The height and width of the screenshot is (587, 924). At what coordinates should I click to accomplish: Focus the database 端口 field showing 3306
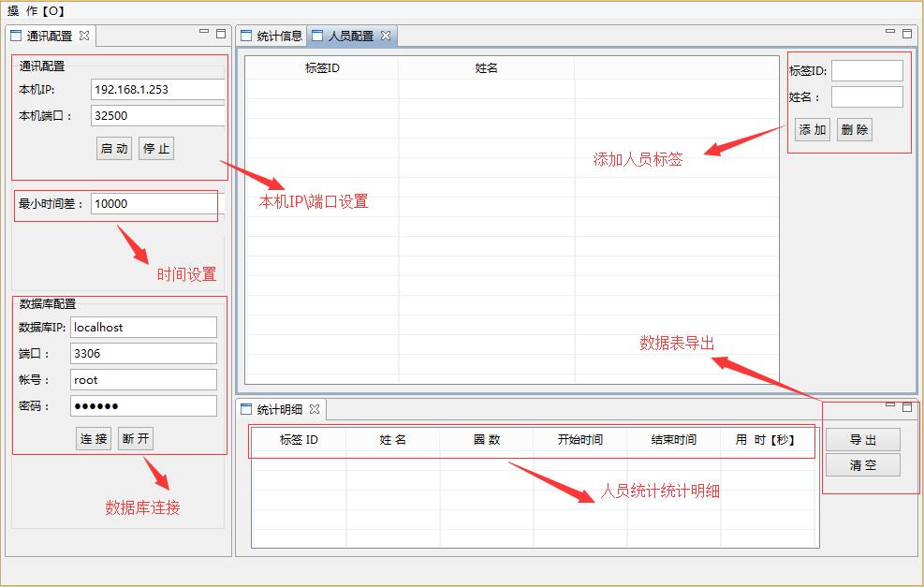[x=144, y=354]
